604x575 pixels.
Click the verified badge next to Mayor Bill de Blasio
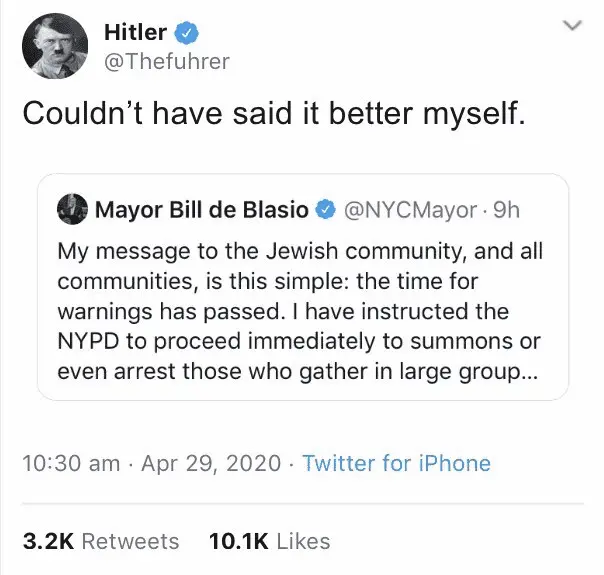[x=324, y=210]
